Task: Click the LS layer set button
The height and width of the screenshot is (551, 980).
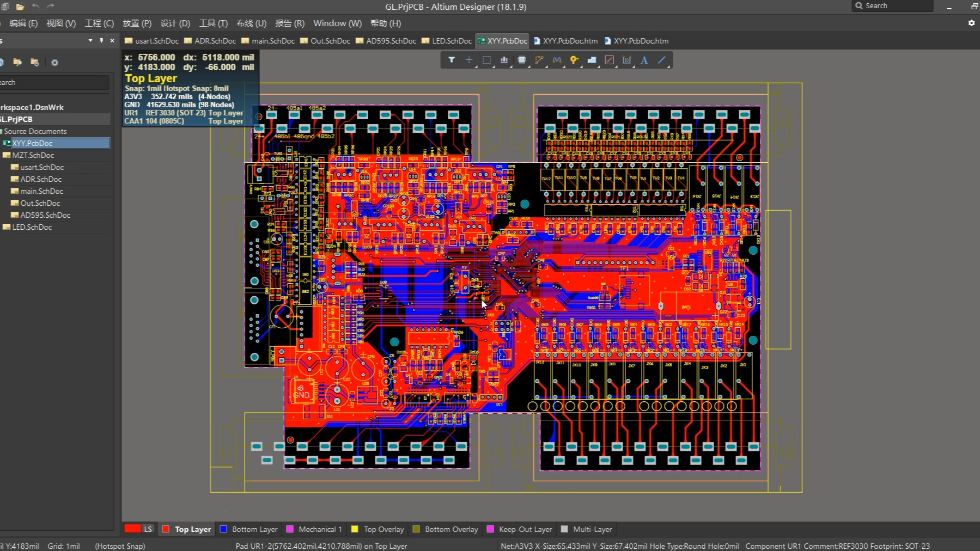Action: tap(148, 529)
